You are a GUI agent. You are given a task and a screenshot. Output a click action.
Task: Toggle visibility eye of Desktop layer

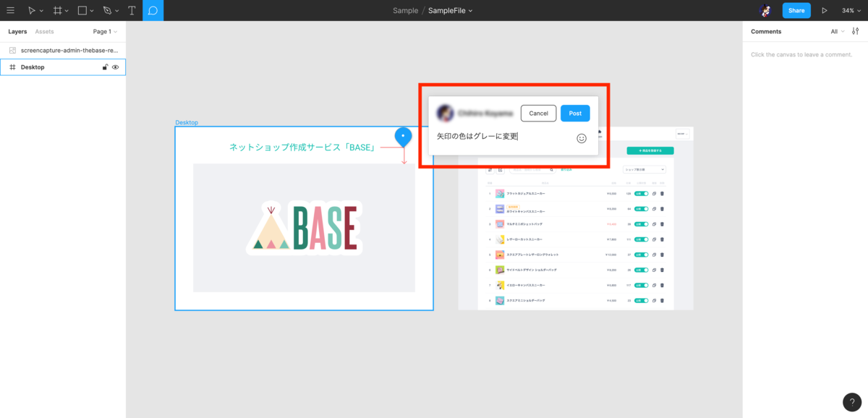pyautogui.click(x=115, y=67)
